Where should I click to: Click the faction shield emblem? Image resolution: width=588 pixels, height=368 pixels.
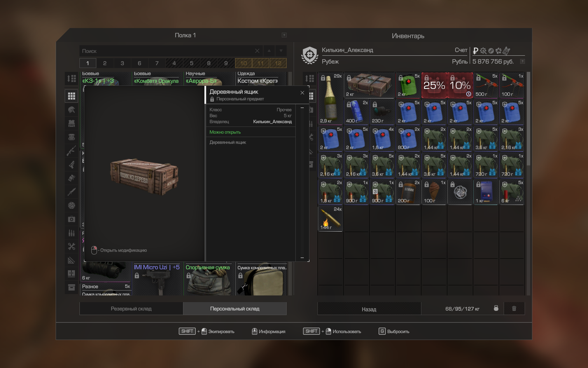(x=310, y=55)
